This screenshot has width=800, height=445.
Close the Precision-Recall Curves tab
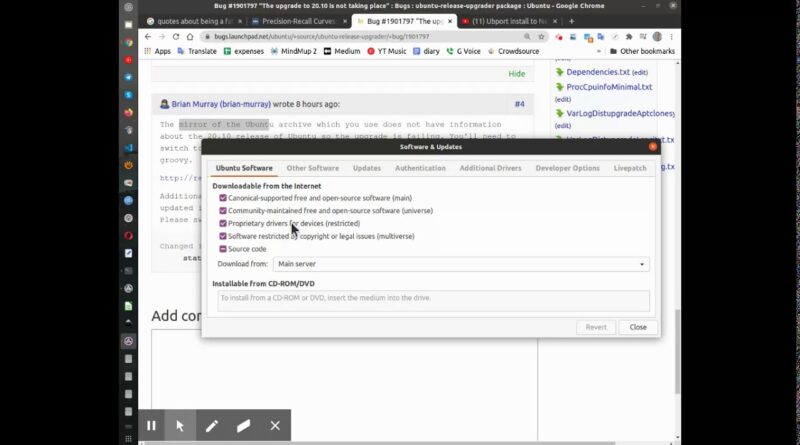pos(345,21)
